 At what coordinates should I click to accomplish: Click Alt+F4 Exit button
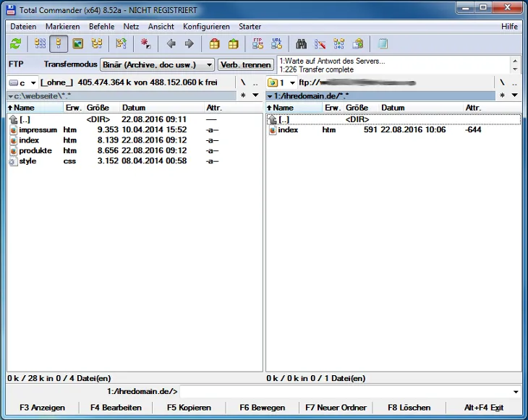(484, 408)
